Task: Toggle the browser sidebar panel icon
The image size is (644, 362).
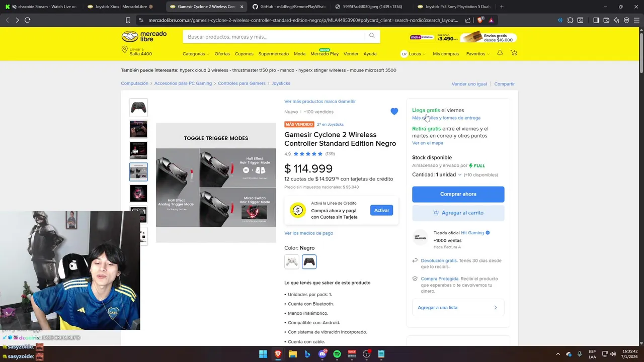Action: [x=596, y=20]
